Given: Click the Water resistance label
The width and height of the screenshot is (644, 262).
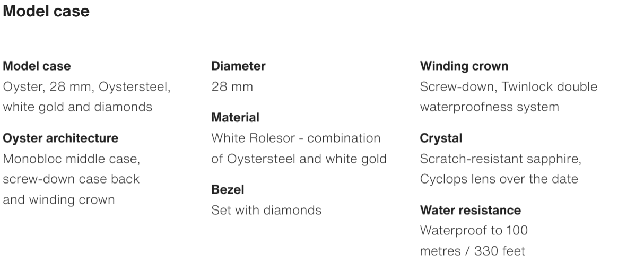Looking at the screenshot, I should pos(470,211).
